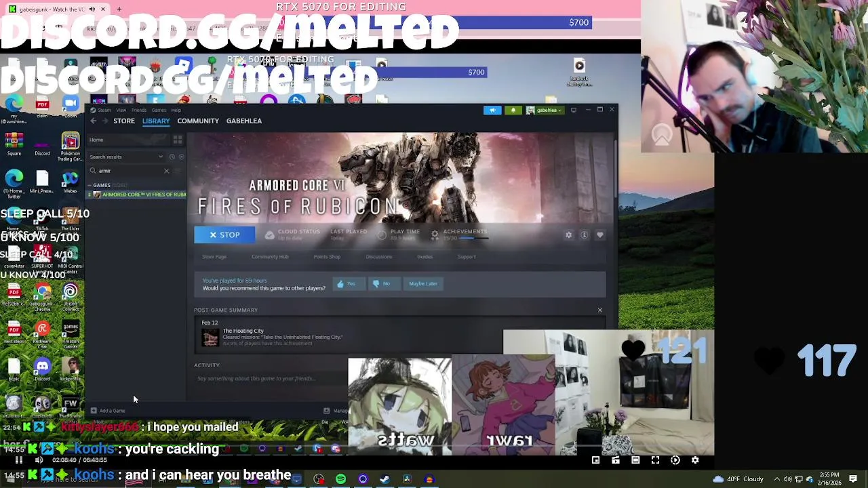Toggle Steam Big Picture mode icon

(574, 110)
